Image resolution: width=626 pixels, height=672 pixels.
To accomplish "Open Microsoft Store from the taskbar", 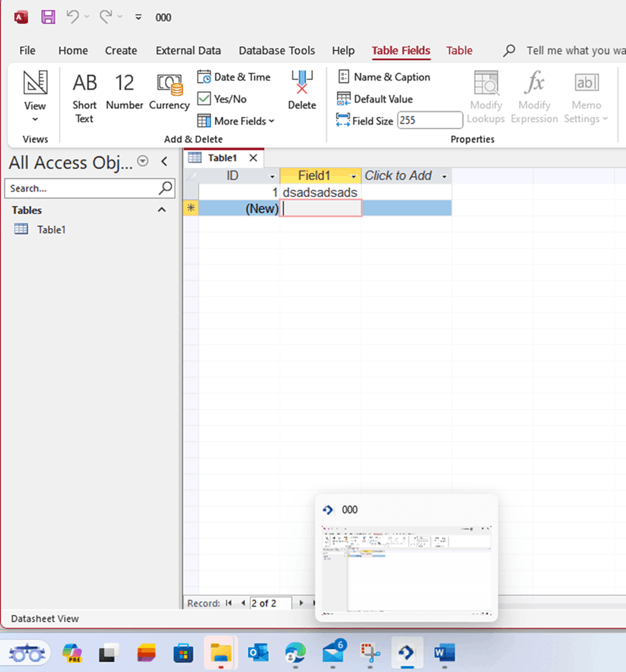I will point(183,654).
